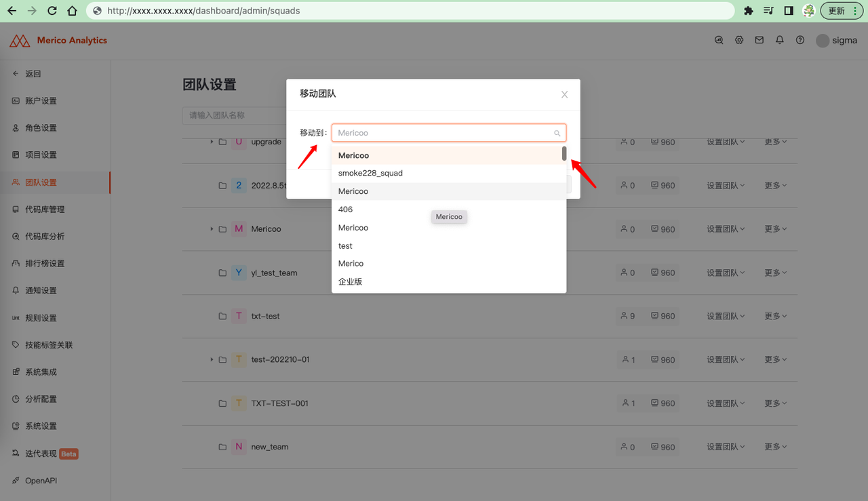Screen dimensions: 868x501
Task: Click the N avatar of new_team
Action: [x=239, y=447]
